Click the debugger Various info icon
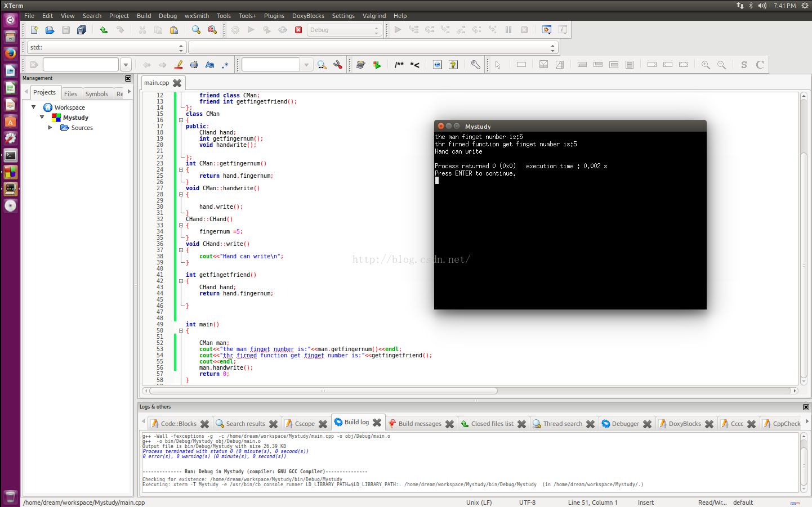This screenshot has height=507, width=812. click(x=562, y=30)
